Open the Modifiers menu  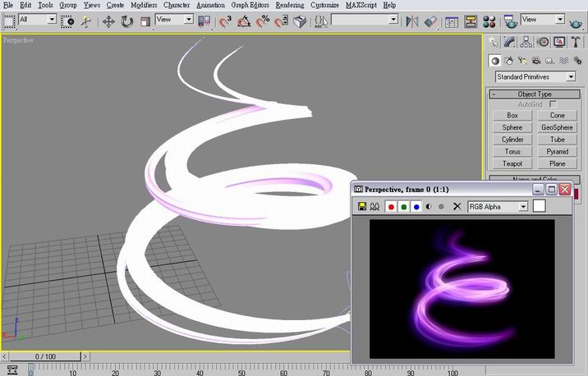tap(144, 5)
